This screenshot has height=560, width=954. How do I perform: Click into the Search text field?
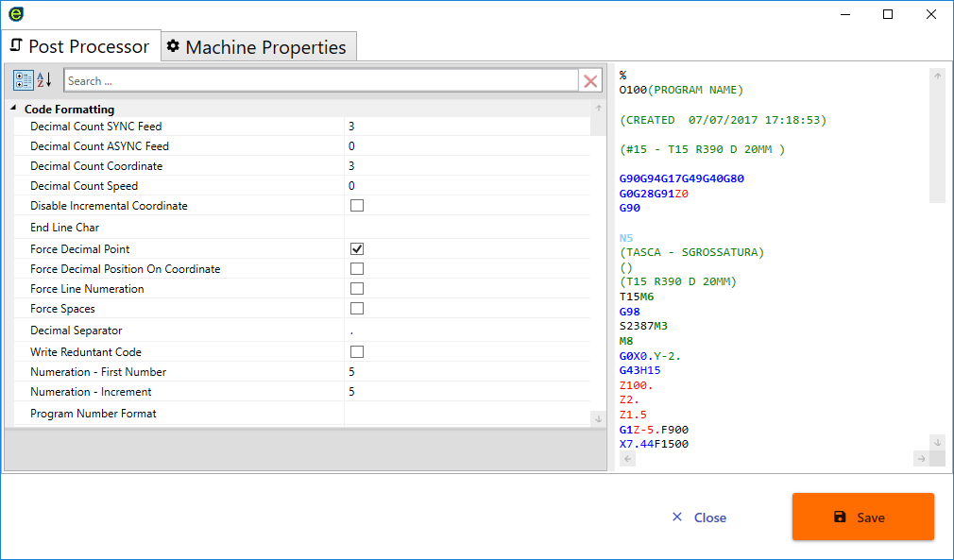click(321, 81)
